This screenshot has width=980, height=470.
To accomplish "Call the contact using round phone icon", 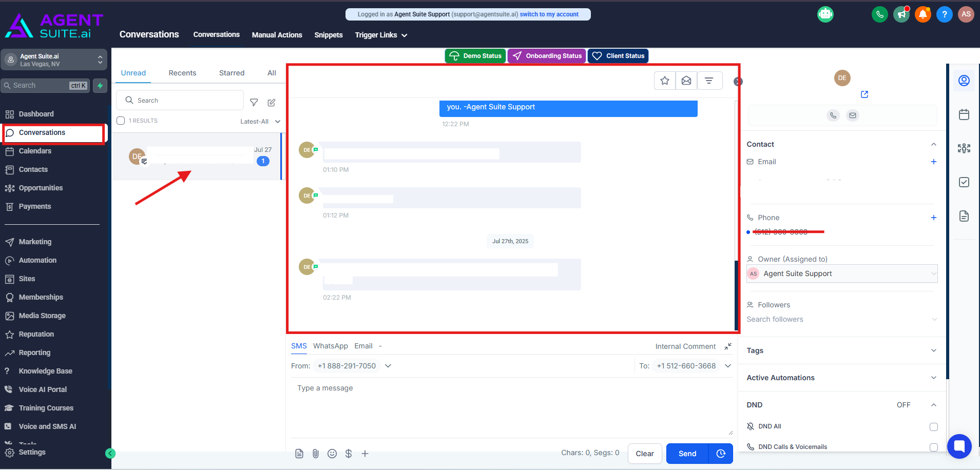I will (833, 115).
